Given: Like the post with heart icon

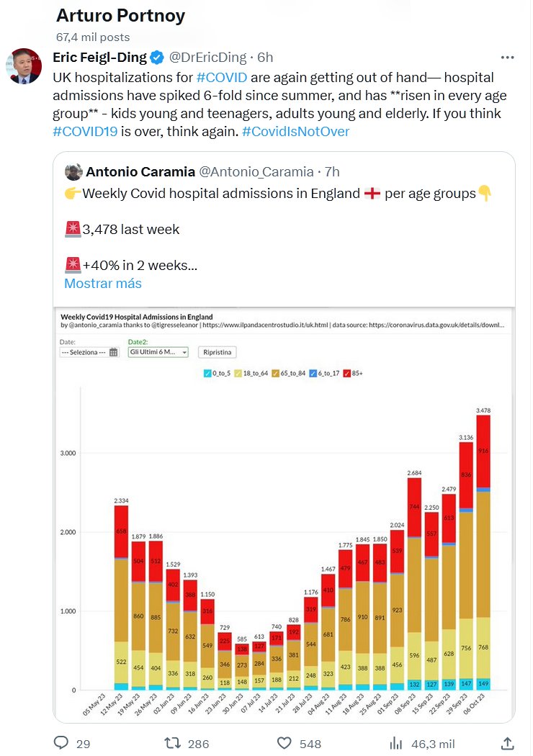Looking at the screenshot, I should point(286,742).
